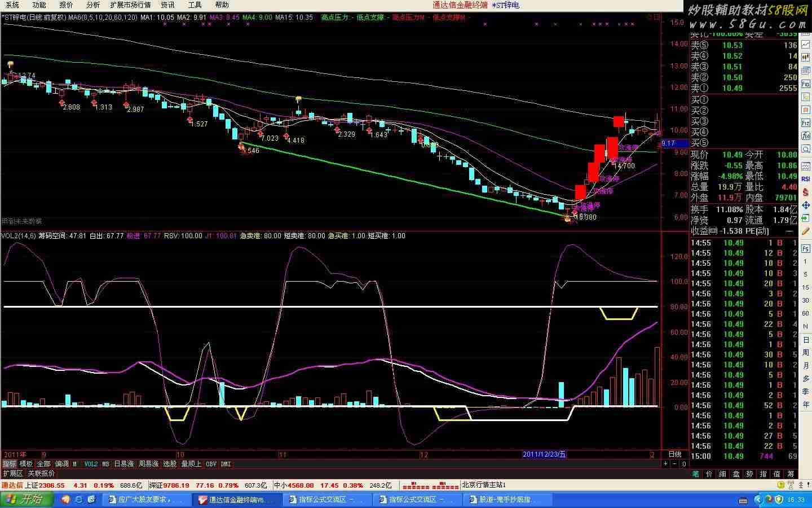Select the 15-minute period
Screen dimensions: 812x508
click(806, 287)
